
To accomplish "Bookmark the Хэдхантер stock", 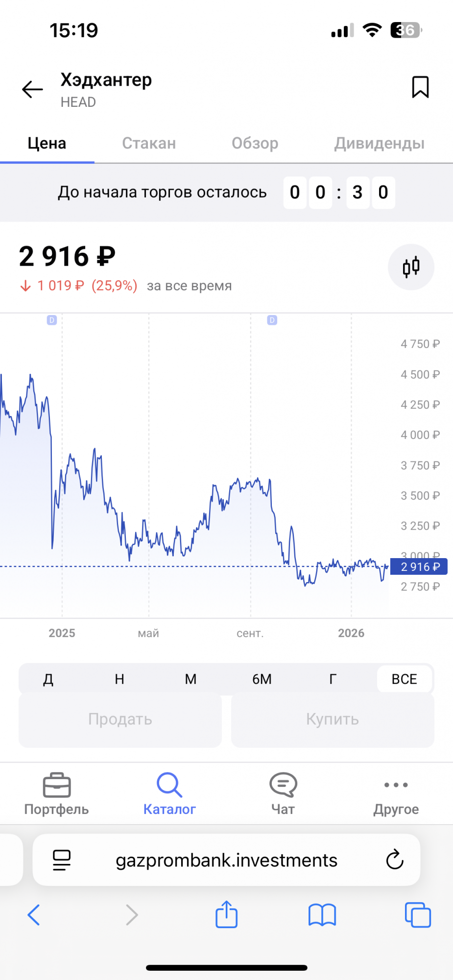I will pyautogui.click(x=420, y=87).
